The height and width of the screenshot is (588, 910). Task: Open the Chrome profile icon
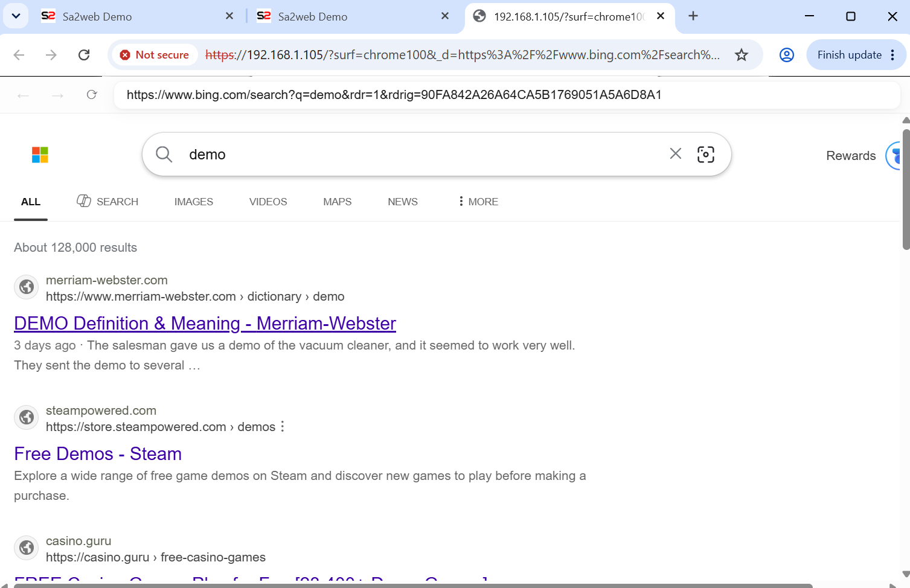[787, 55]
